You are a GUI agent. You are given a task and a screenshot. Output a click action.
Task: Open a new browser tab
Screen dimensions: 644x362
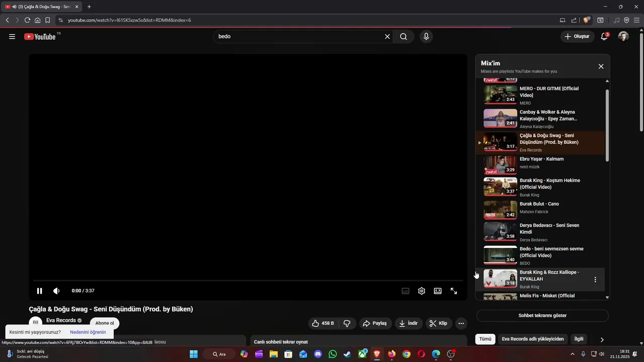pyautogui.click(x=89, y=7)
